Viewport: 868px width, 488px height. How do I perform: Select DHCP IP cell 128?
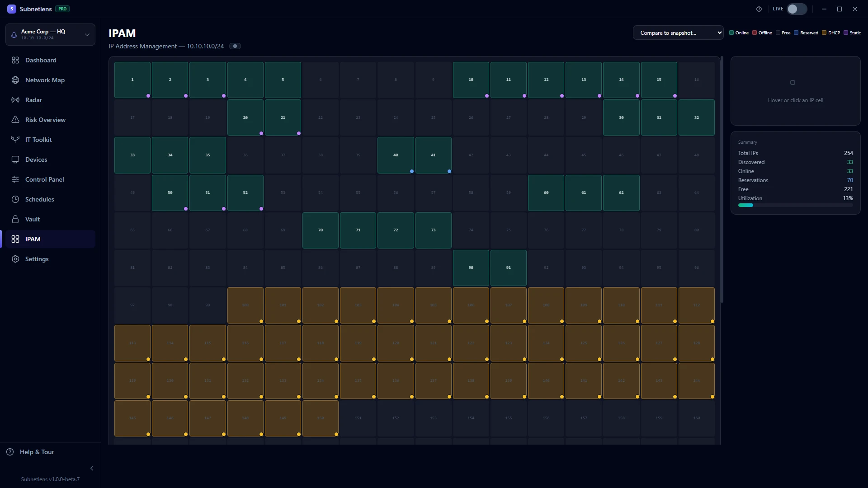[x=697, y=343]
